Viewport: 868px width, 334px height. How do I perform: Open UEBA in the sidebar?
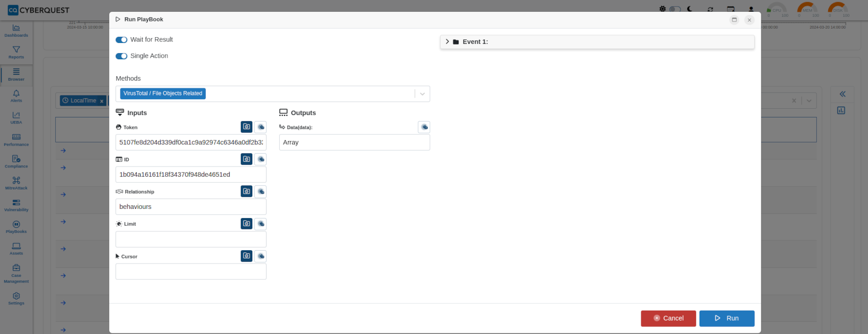click(16, 118)
